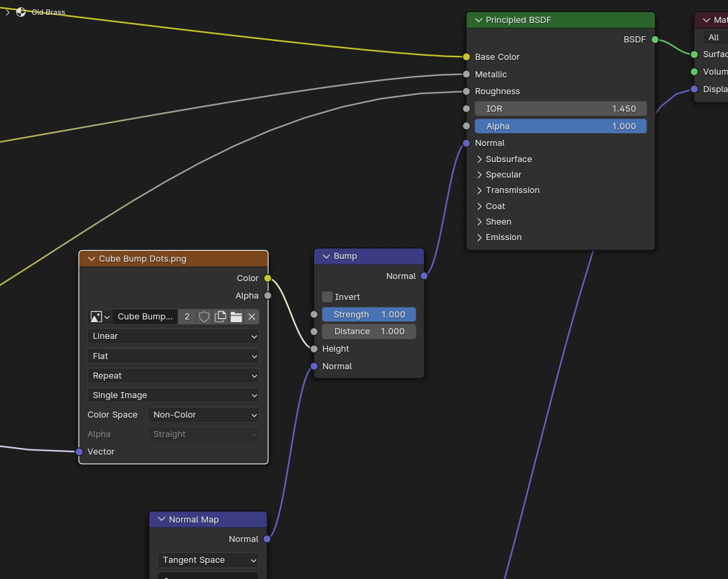Click the Alpha slider on Principled BSDF
The image size is (728, 579).
point(560,126)
